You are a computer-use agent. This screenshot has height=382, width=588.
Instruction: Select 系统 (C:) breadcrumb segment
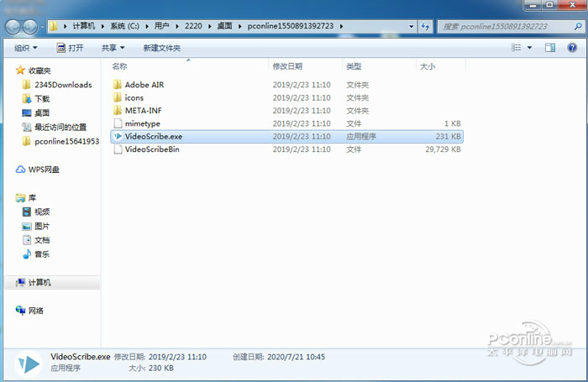[x=124, y=26]
